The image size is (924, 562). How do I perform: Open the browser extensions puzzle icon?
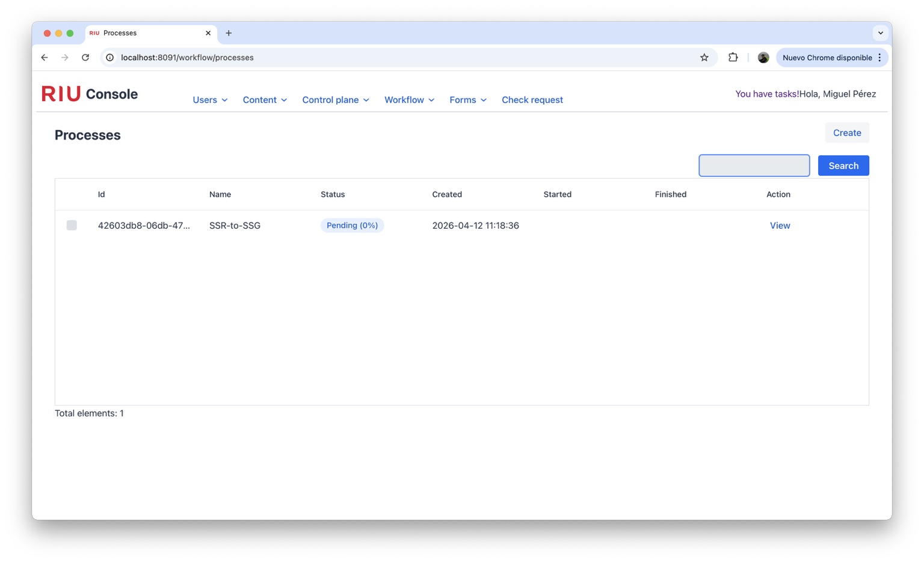[x=733, y=58]
